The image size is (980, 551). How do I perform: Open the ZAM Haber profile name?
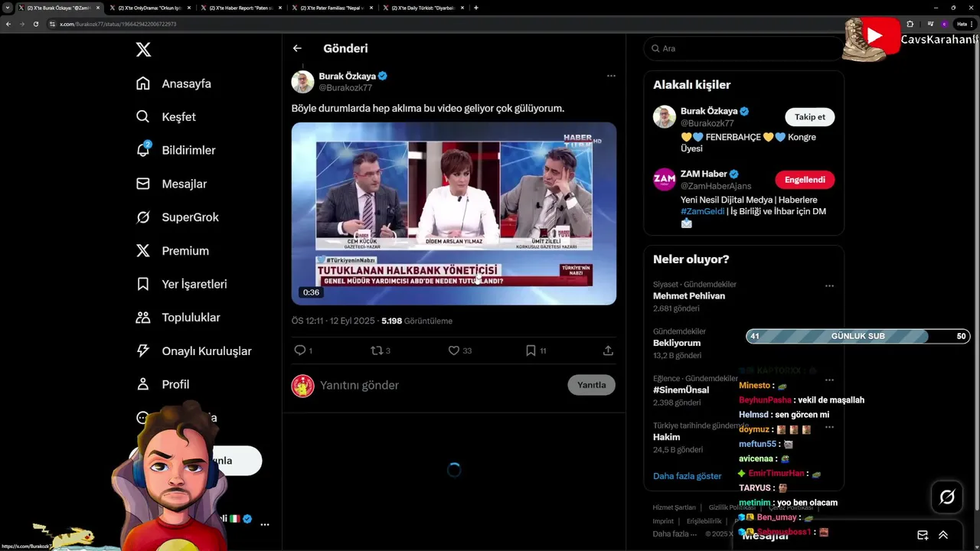pos(704,174)
